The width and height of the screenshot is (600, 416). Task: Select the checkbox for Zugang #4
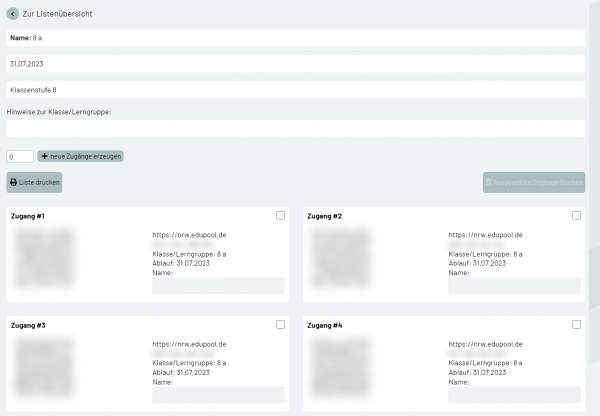tap(576, 325)
